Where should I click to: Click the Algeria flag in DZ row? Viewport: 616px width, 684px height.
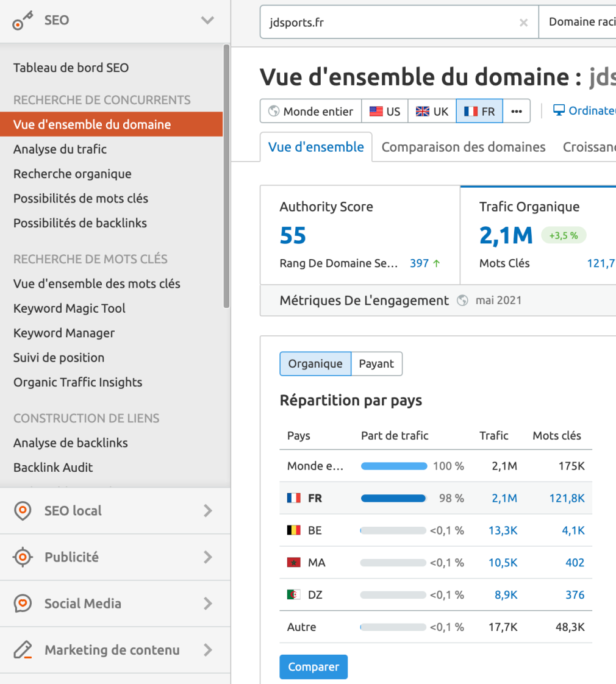tap(294, 595)
